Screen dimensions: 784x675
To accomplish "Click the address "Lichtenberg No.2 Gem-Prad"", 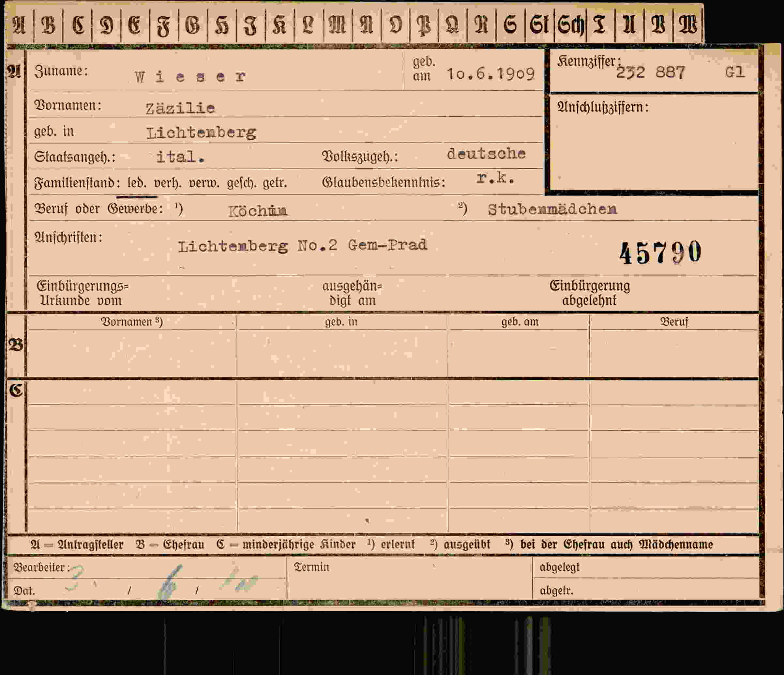I will 303,246.
